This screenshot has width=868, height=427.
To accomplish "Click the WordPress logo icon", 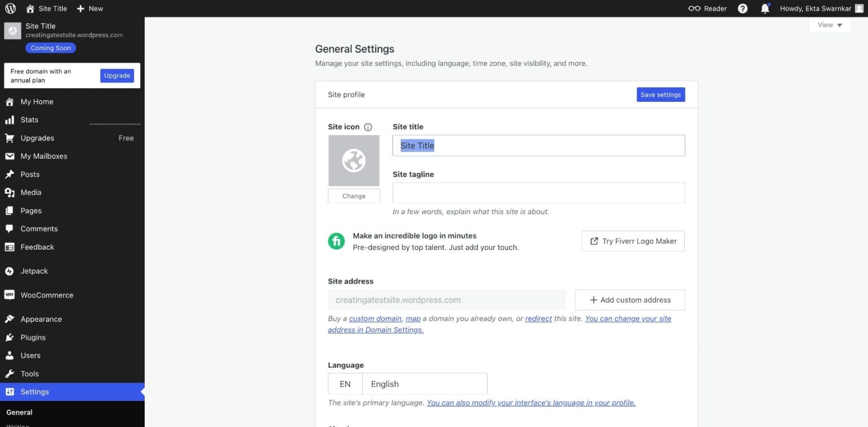I will pos(10,8).
